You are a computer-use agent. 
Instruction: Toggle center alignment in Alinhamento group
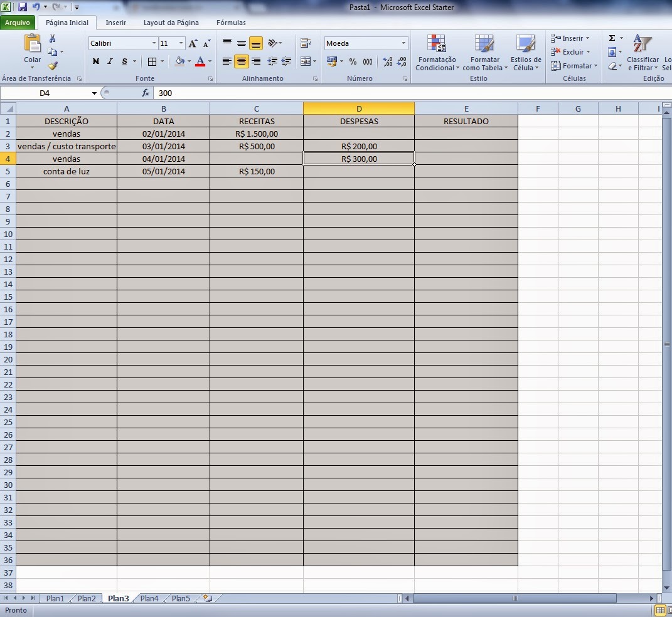click(241, 62)
